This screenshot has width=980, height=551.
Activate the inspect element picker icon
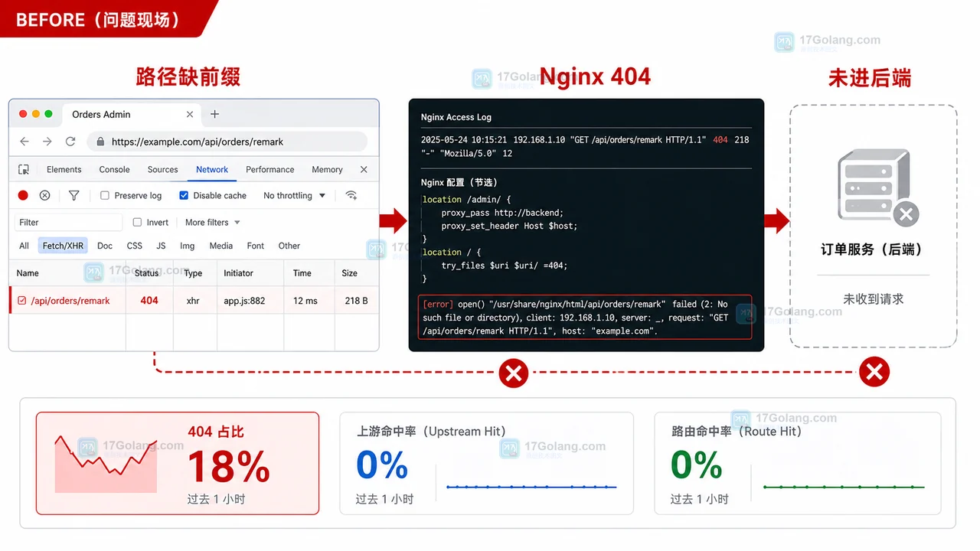(24, 170)
